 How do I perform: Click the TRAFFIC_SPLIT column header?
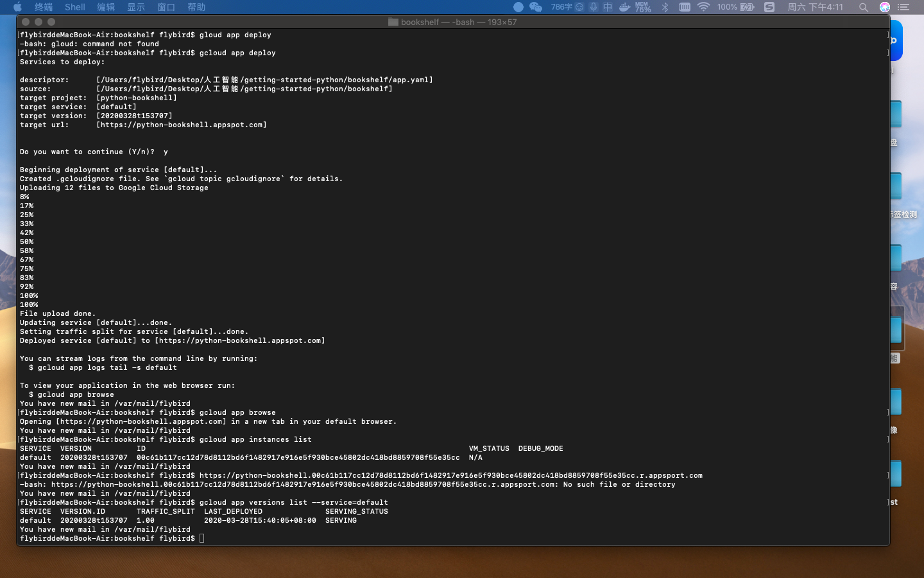[x=166, y=511]
